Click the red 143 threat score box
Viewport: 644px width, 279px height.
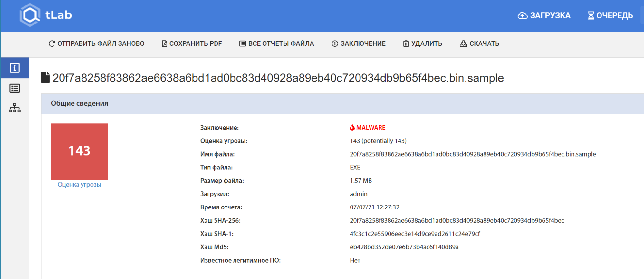[x=79, y=151]
